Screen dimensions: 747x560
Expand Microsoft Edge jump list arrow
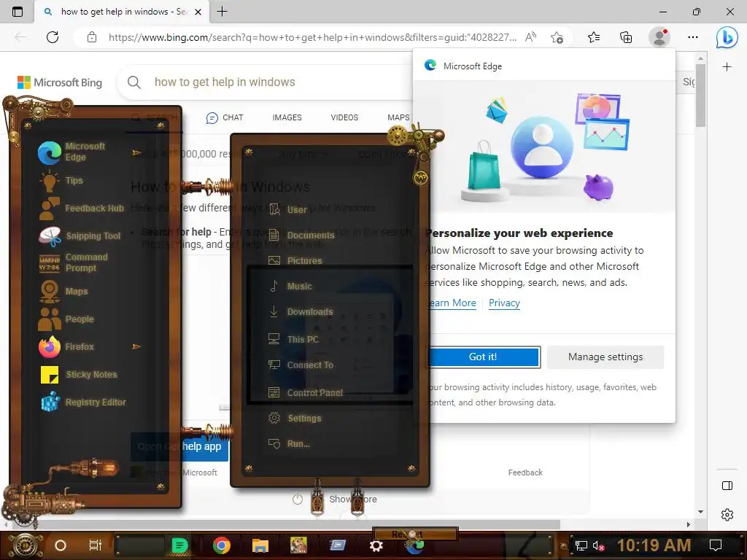[136, 153]
